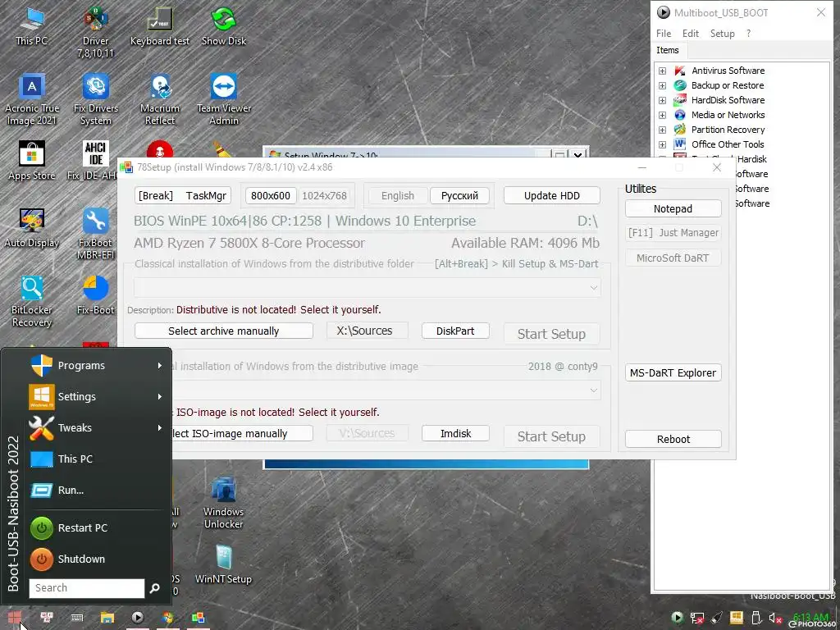Open WinNT Setup desktop icon
The image size is (840, 630).
click(224, 564)
